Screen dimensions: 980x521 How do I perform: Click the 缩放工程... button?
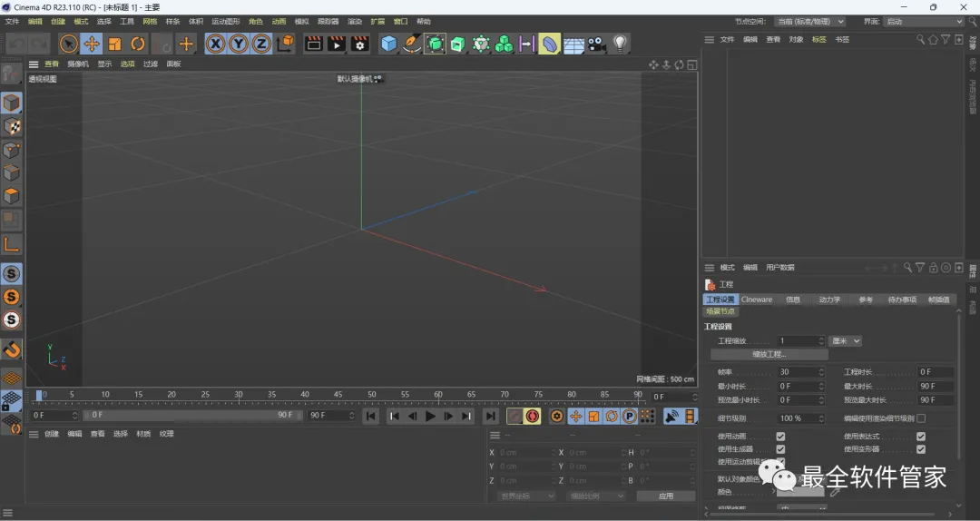coord(769,355)
